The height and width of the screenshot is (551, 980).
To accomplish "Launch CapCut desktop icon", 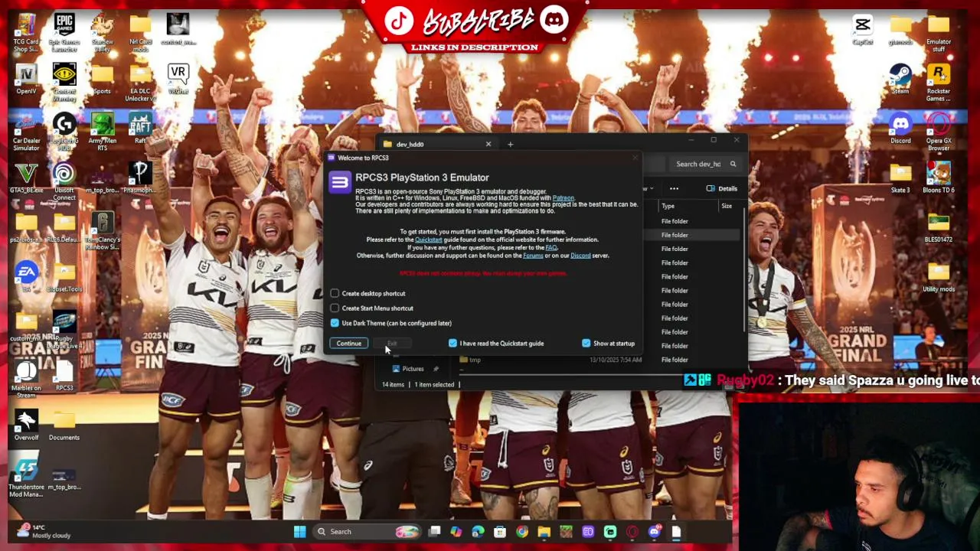I will click(x=863, y=30).
